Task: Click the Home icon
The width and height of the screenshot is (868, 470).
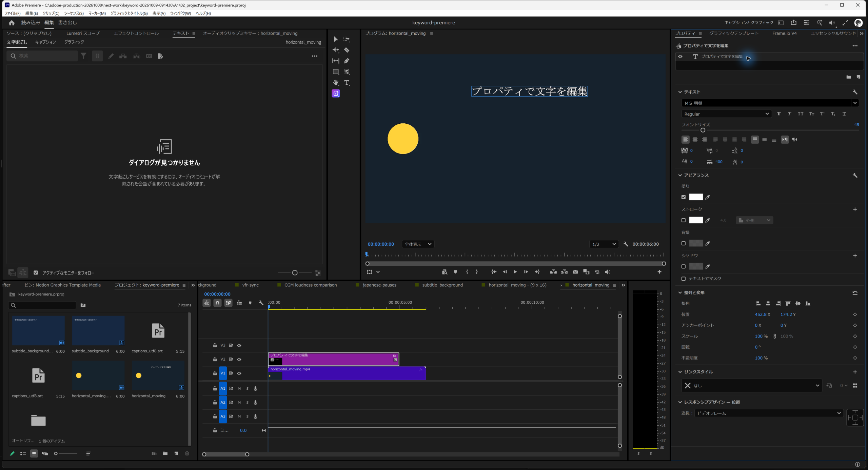Action: point(12,23)
